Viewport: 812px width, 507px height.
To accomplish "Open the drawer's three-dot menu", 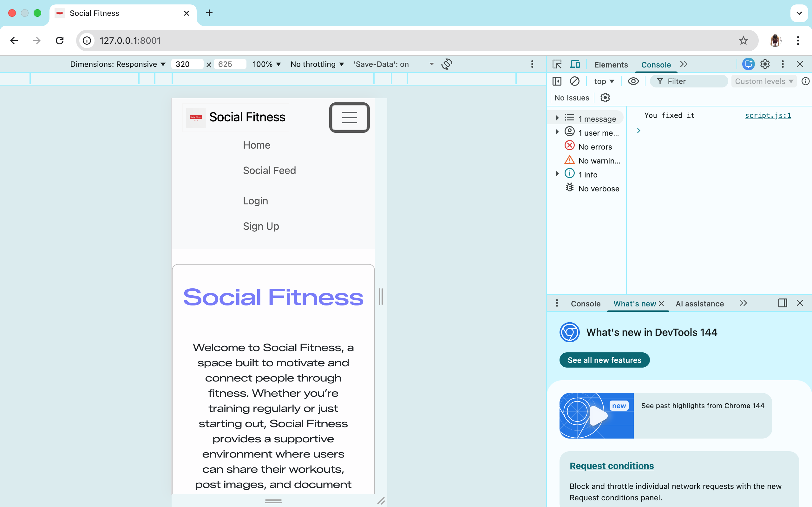I will pos(556,303).
